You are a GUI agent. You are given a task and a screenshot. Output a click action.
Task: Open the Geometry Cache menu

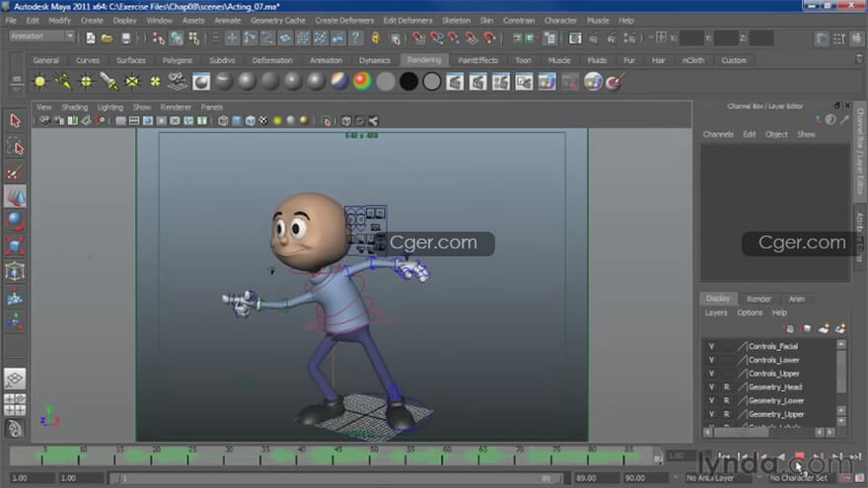point(278,21)
